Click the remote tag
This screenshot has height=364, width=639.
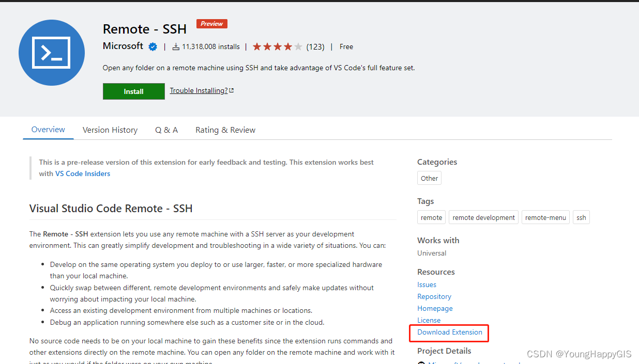tap(432, 217)
